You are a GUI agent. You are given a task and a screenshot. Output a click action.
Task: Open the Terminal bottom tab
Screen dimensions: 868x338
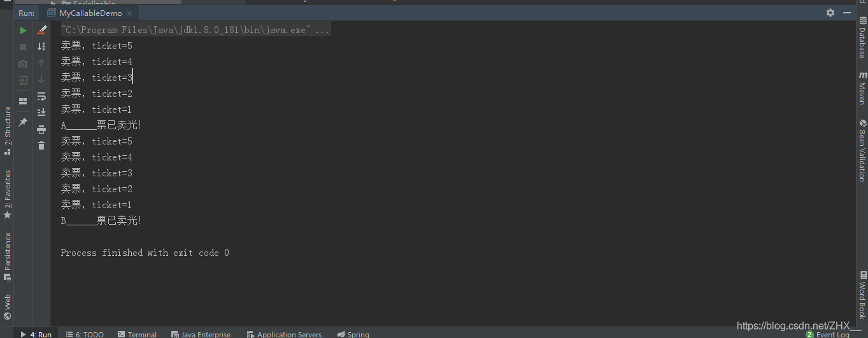click(137, 334)
